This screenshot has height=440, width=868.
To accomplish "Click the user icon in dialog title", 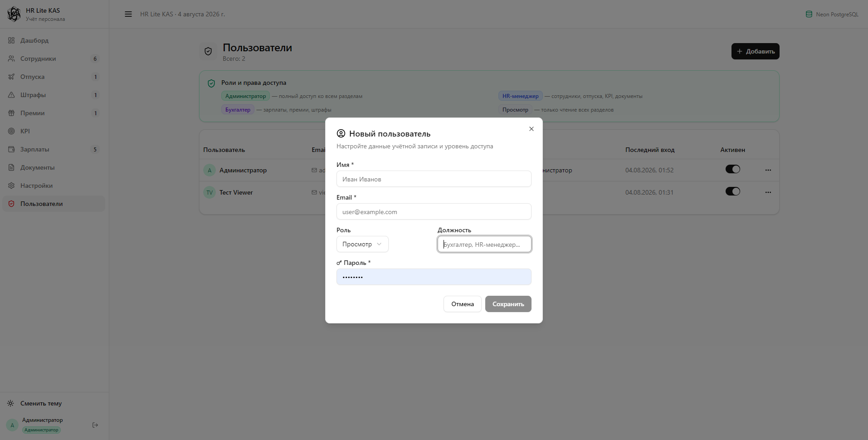I will tap(341, 133).
